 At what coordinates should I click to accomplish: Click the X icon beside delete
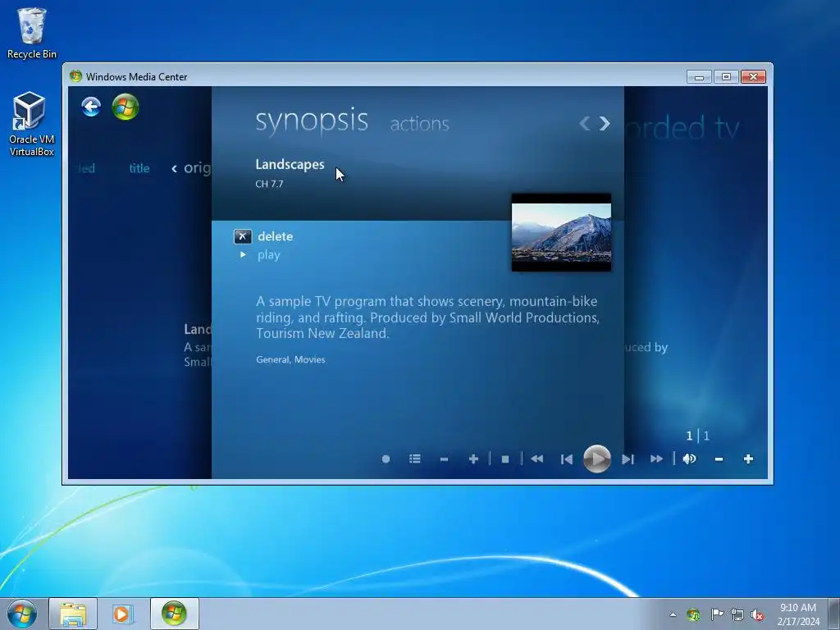pos(243,236)
